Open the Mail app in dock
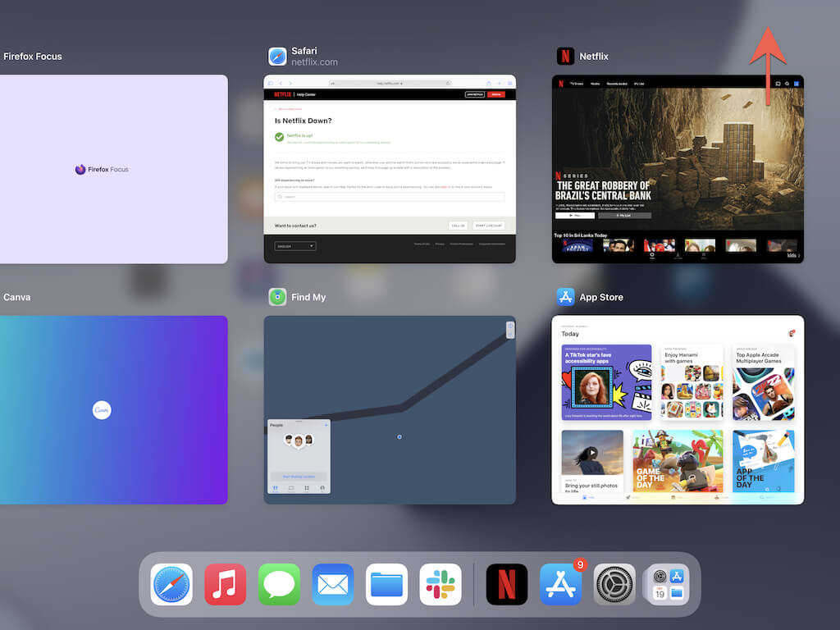The height and width of the screenshot is (630, 840). [x=333, y=584]
